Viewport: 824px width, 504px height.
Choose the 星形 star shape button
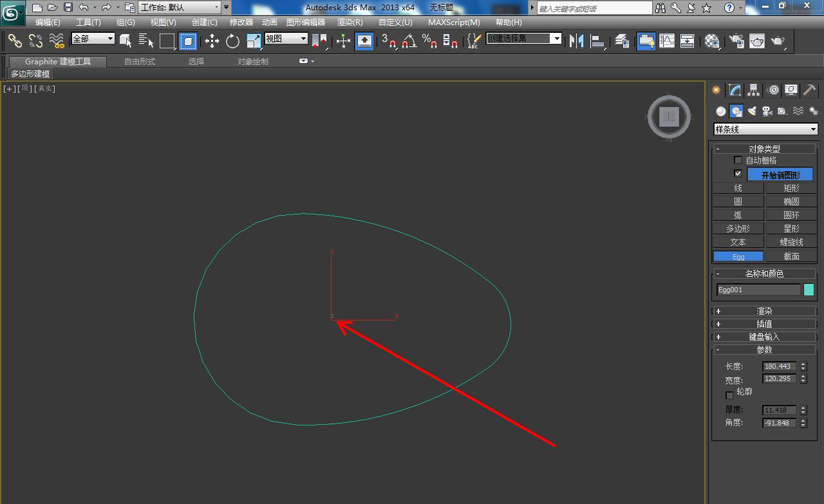791,229
